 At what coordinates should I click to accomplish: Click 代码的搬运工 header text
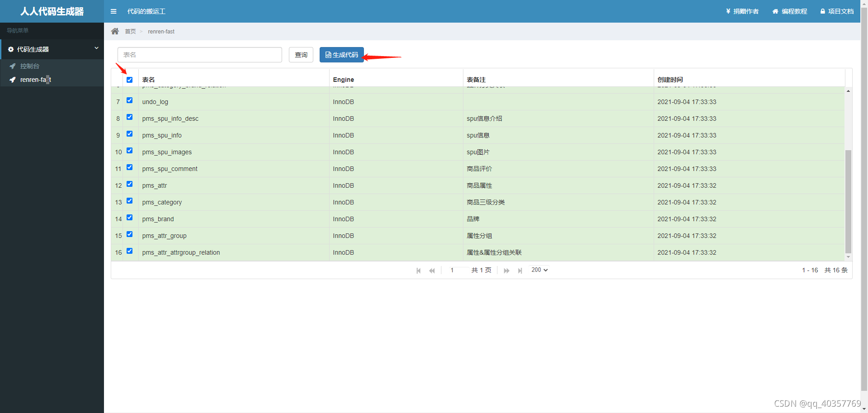click(146, 11)
